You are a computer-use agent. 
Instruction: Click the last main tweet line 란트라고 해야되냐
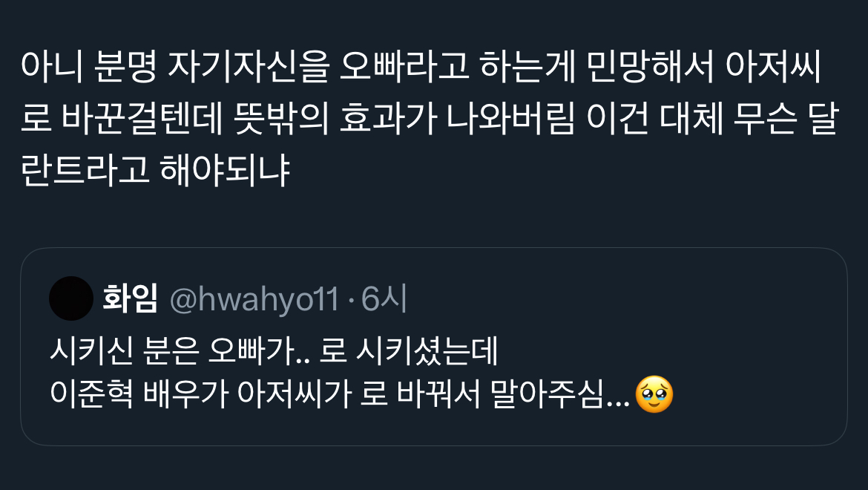pos(156,171)
